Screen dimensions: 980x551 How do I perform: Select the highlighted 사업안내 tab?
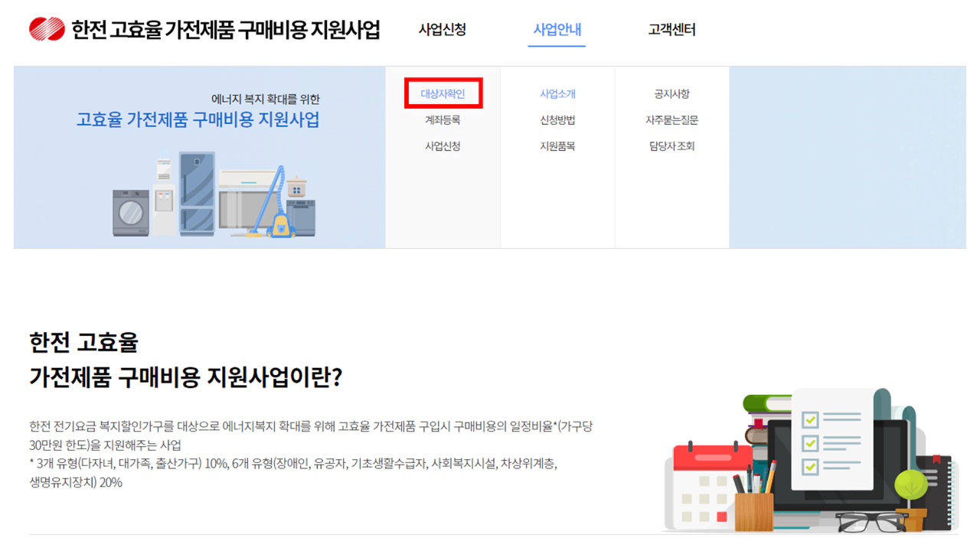click(x=557, y=29)
